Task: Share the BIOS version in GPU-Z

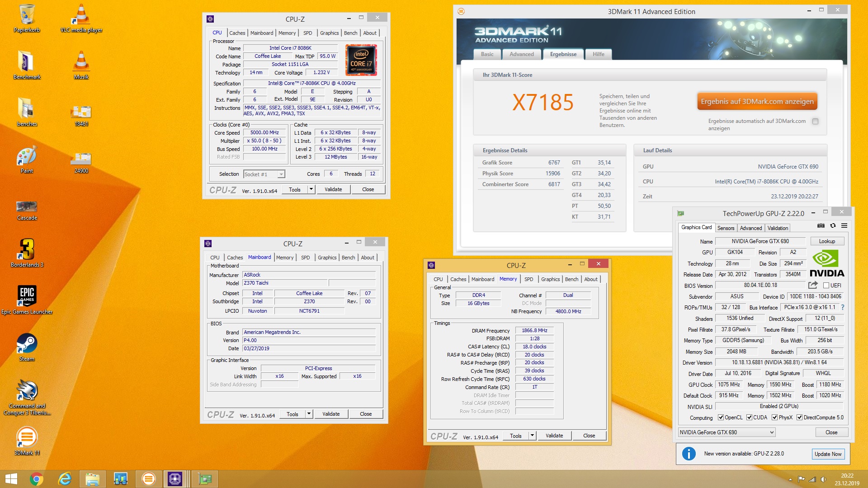Action: coord(813,285)
